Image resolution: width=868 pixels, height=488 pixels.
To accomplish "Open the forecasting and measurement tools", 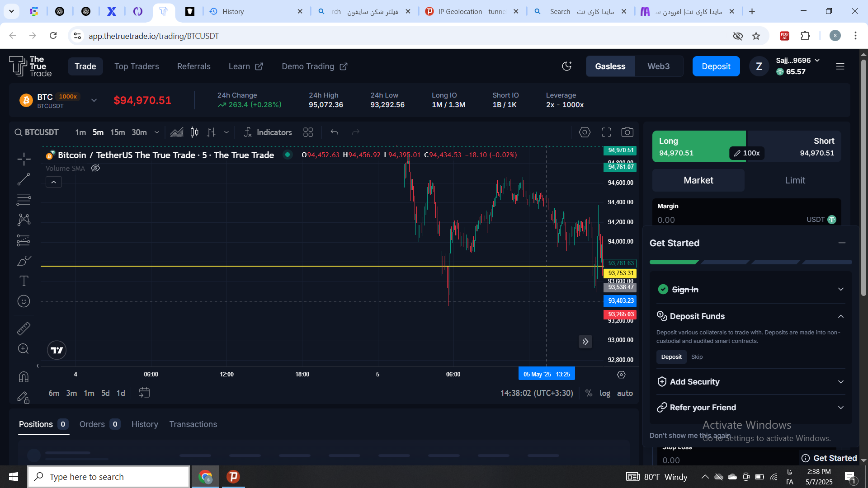I will pos(24,240).
